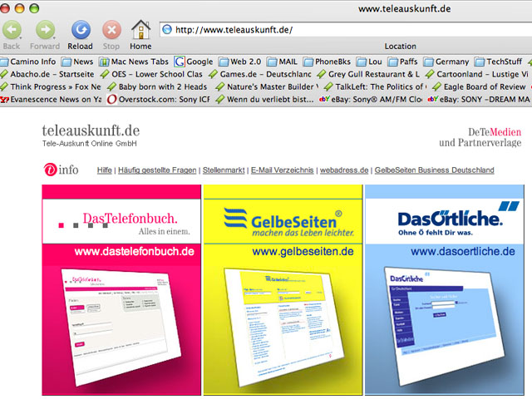This screenshot has width=532, height=409.
Task: Open Wenn du verliebt bist... bookmark
Action: click(264, 99)
